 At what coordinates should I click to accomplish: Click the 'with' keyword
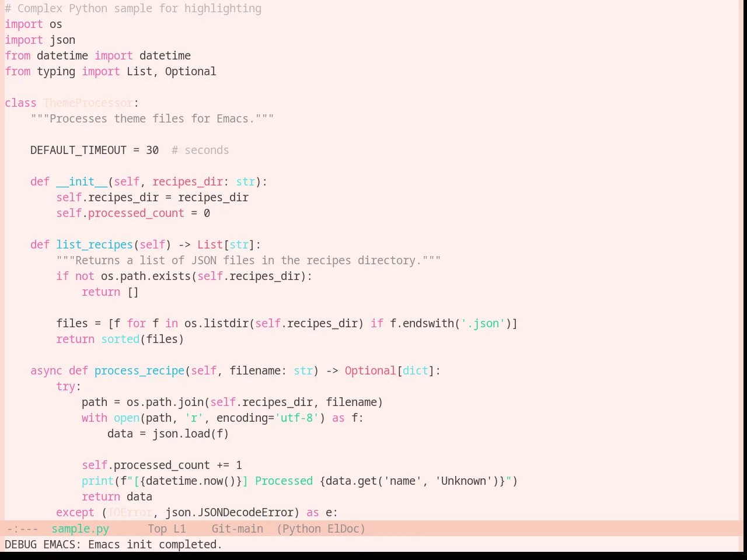click(95, 418)
